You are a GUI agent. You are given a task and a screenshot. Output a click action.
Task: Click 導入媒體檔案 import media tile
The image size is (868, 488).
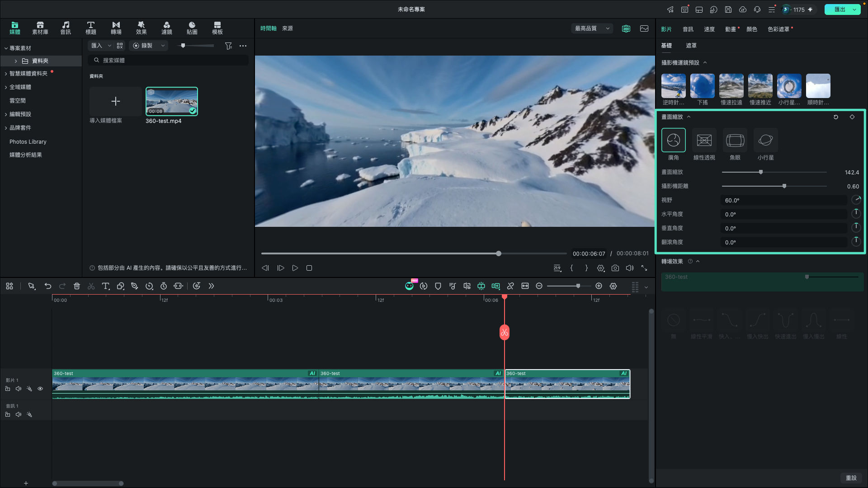115,101
